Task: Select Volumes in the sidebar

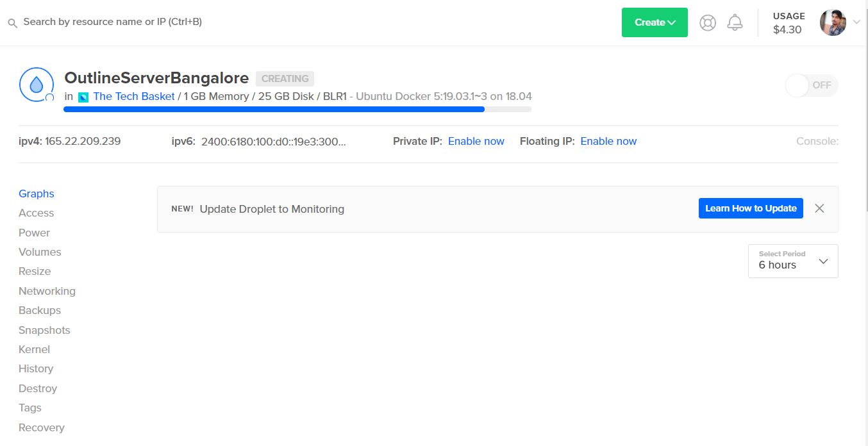Action: pos(40,252)
